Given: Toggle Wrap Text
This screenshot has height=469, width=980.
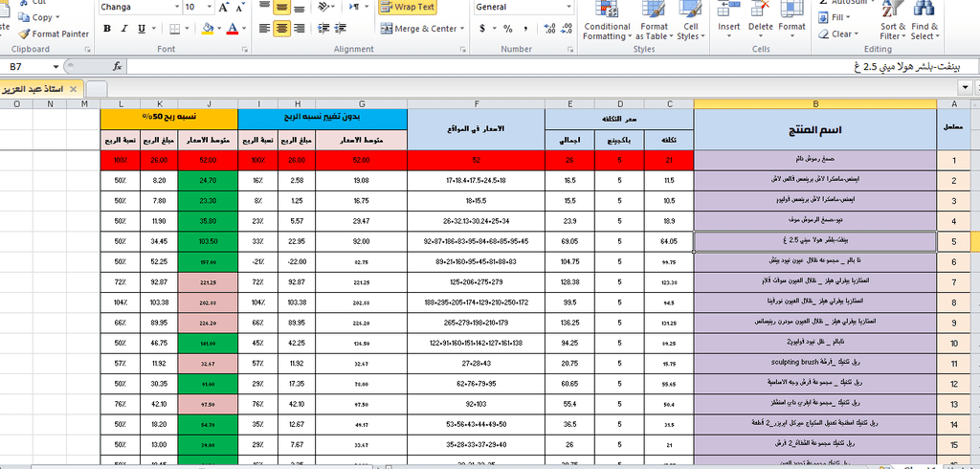Looking at the screenshot, I should click(407, 7).
